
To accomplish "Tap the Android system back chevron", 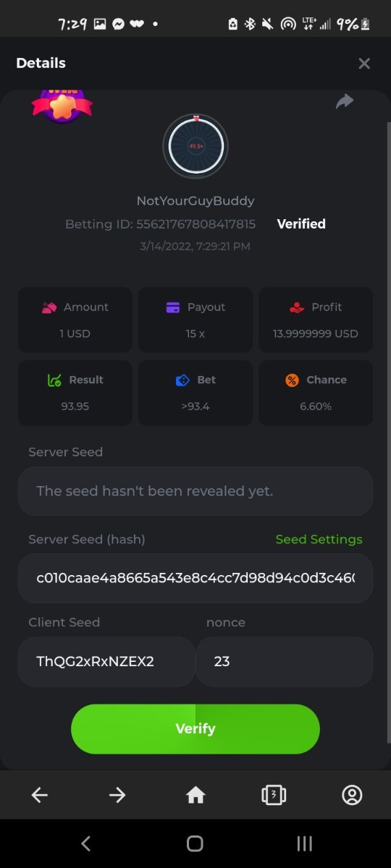I will tap(85, 843).
